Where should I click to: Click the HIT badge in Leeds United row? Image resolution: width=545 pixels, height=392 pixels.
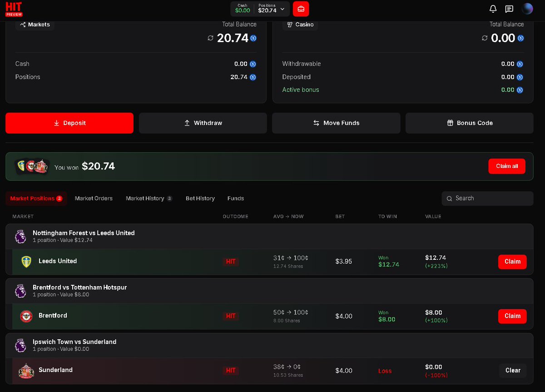(231, 262)
